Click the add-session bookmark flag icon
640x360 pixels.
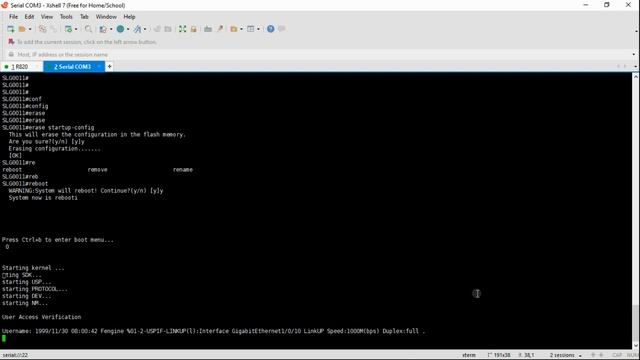click(x=11, y=42)
